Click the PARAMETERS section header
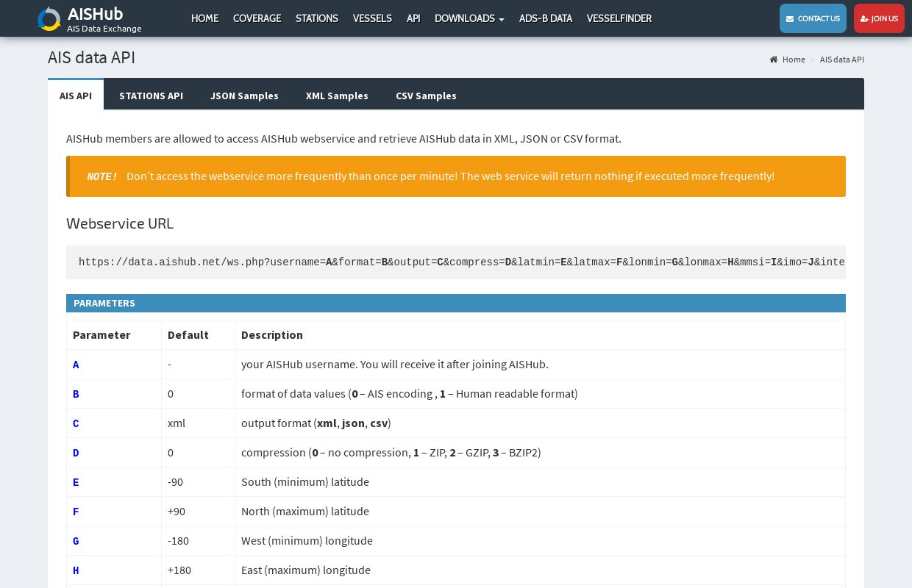Image resolution: width=912 pixels, height=588 pixels. [456, 303]
